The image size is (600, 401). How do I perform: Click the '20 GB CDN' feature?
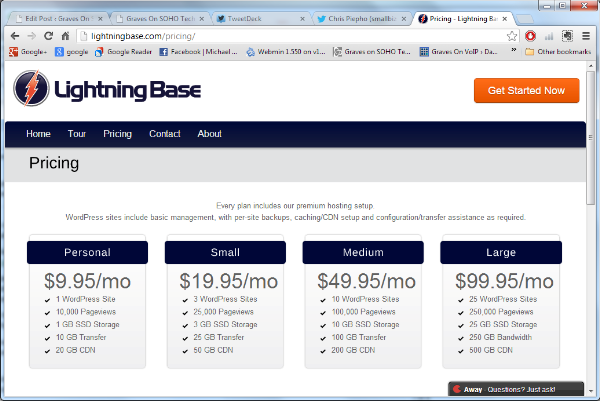pos(75,350)
